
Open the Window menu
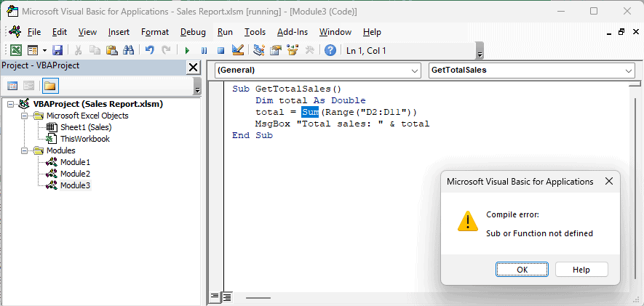(x=335, y=32)
